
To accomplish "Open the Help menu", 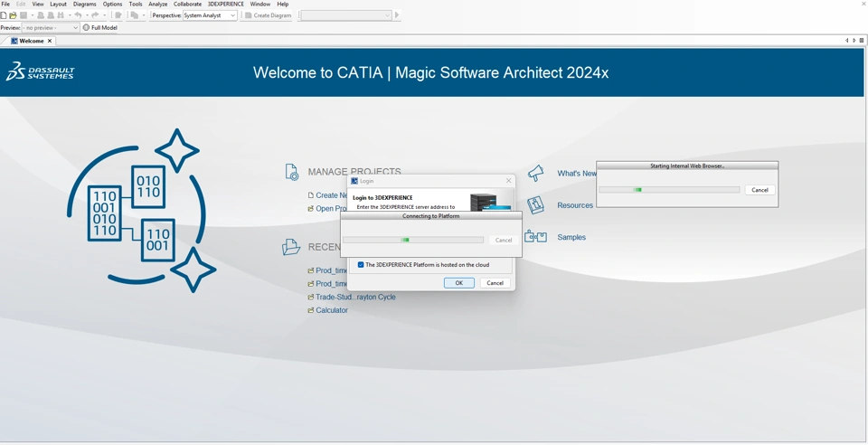I will click(283, 4).
